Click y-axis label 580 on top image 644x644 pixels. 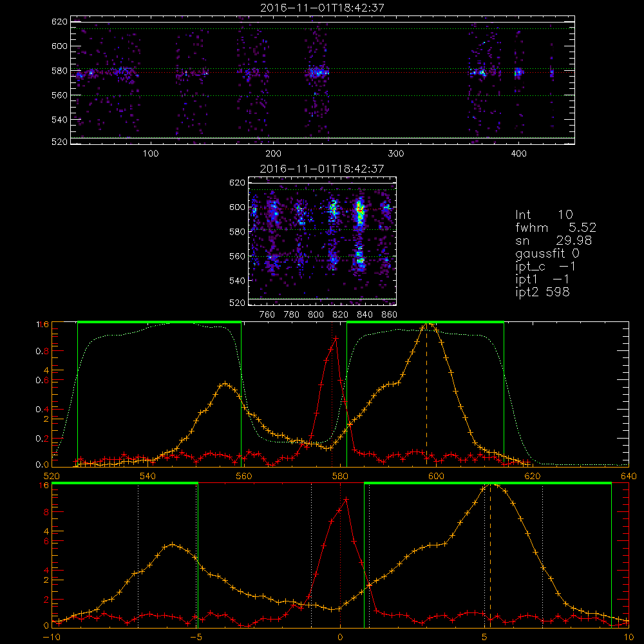point(59,71)
